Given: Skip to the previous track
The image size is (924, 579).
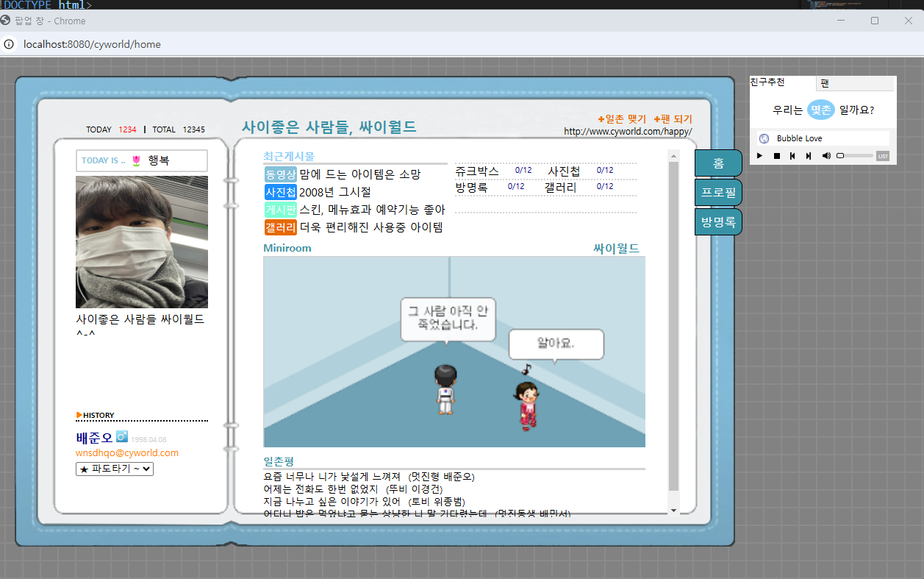Looking at the screenshot, I should [792, 156].
